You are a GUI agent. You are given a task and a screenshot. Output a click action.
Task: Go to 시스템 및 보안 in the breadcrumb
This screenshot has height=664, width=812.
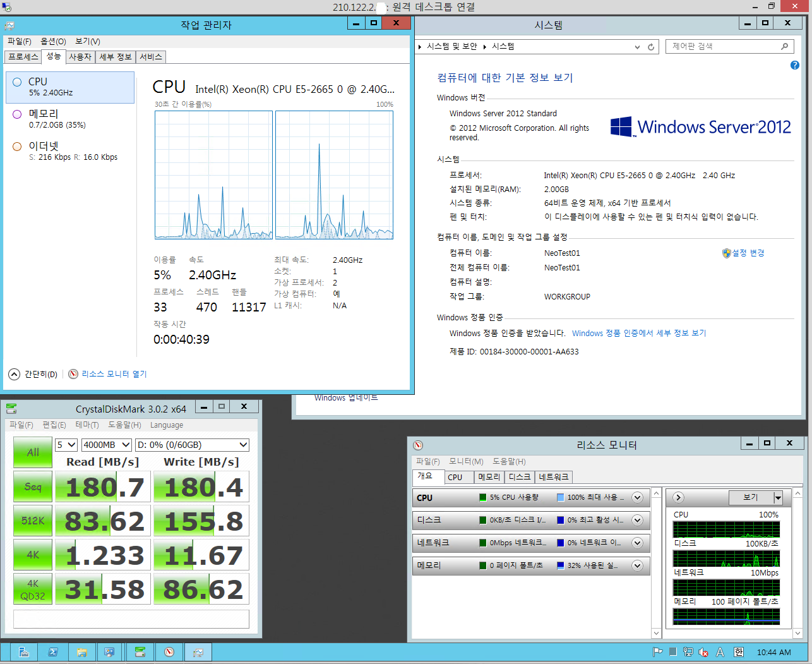(452, 47)
